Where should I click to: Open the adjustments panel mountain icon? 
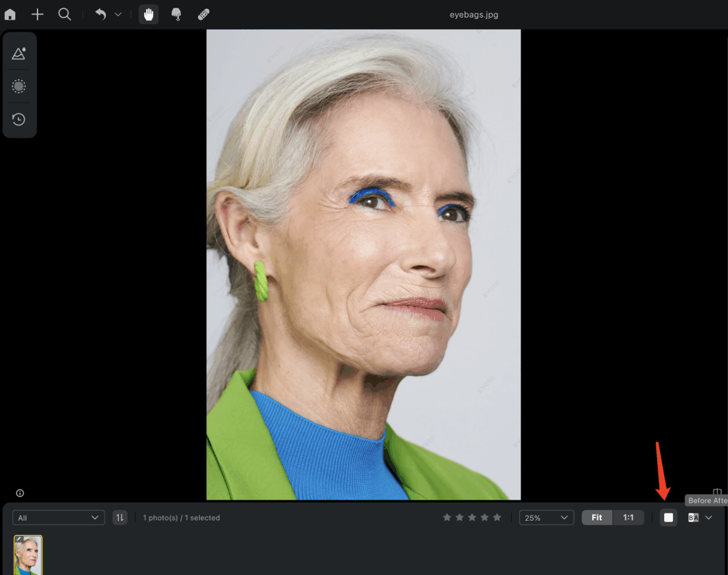point(19,53)
